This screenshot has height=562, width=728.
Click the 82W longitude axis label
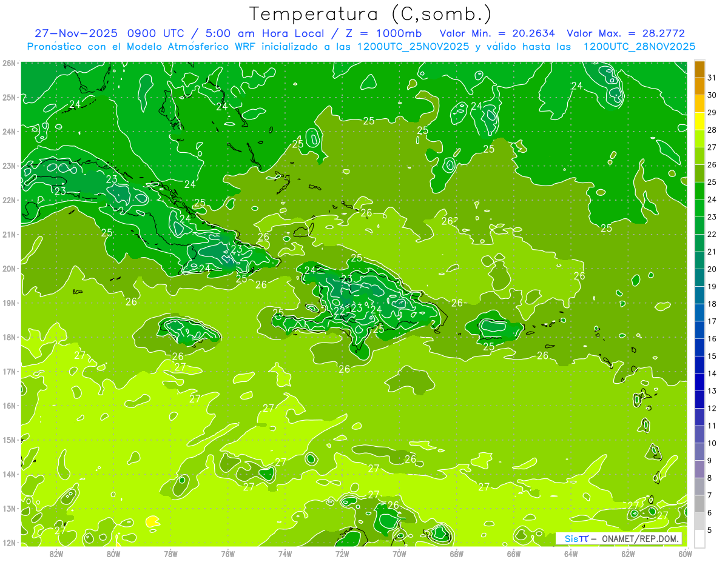coord(56,554)
